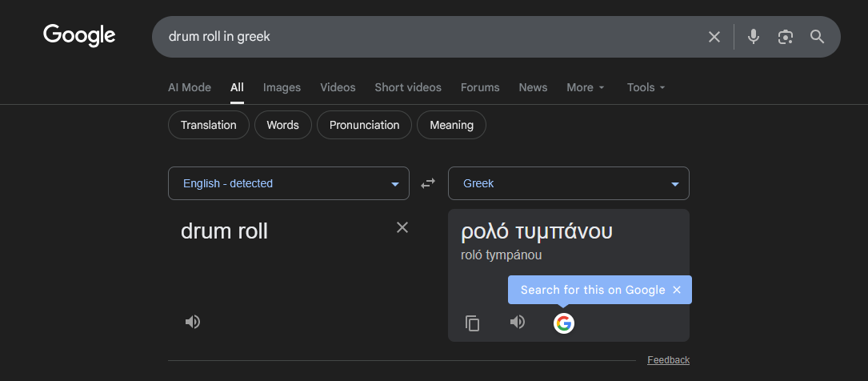
Task: Open the English - detected language dropdown
Action: point(289,183)
